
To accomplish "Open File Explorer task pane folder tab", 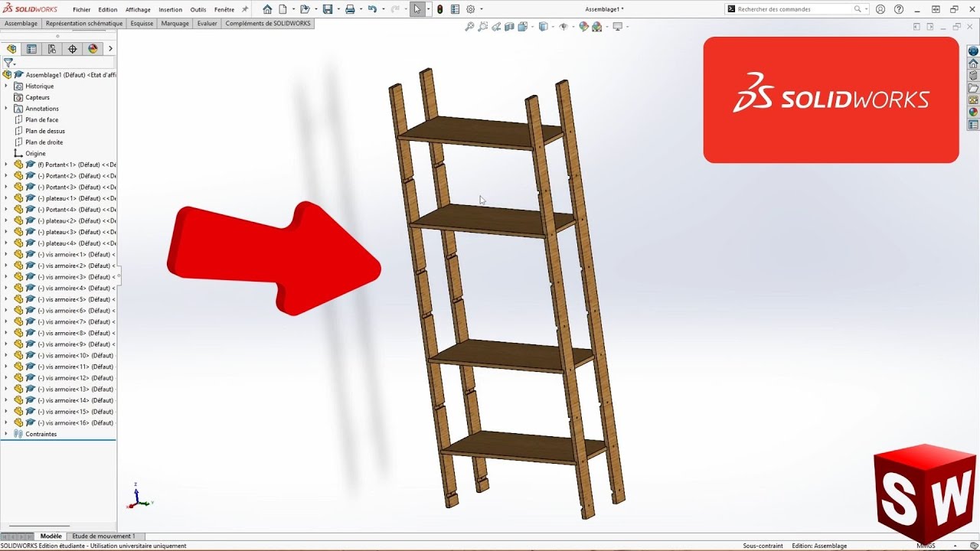I will click(973, 88).
